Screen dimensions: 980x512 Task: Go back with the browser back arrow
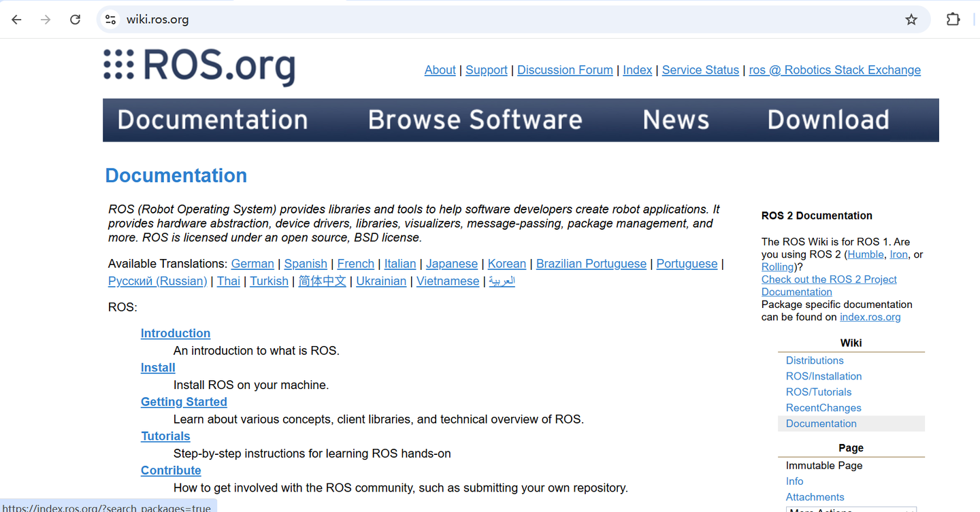16,20
